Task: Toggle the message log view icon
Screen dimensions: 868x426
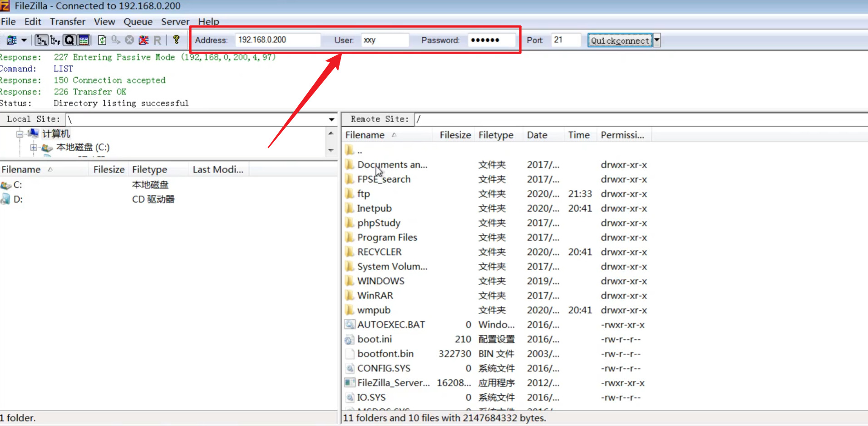Action: (x=84, y=40)
